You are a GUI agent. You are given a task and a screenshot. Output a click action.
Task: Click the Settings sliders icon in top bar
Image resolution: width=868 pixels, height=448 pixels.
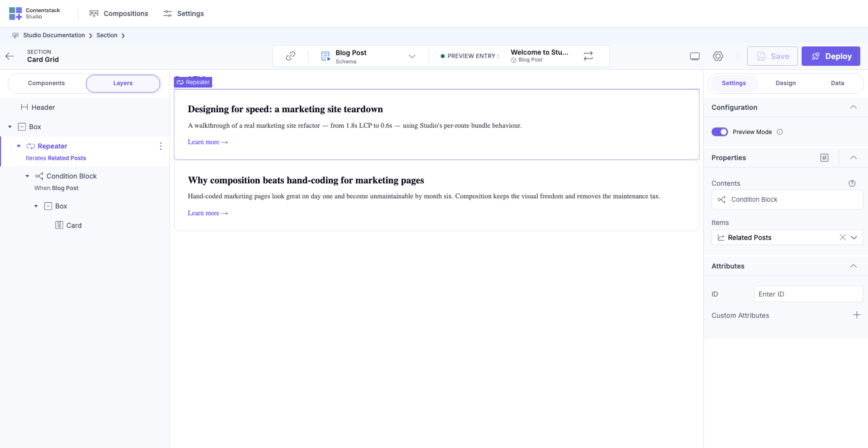[167, 14]
